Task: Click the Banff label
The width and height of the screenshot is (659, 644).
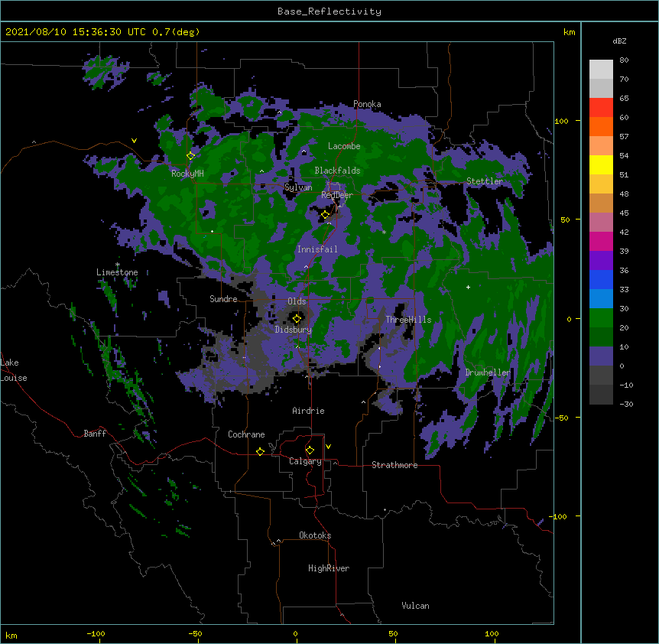Action: tap(95, 434)
